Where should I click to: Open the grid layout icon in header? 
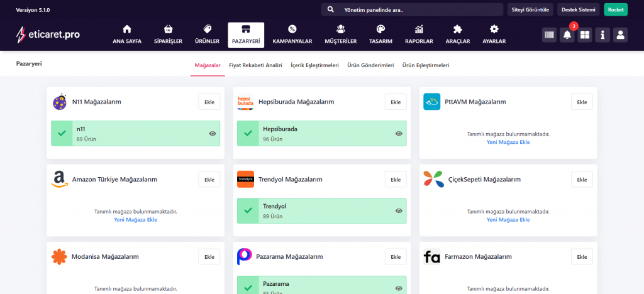585,35
